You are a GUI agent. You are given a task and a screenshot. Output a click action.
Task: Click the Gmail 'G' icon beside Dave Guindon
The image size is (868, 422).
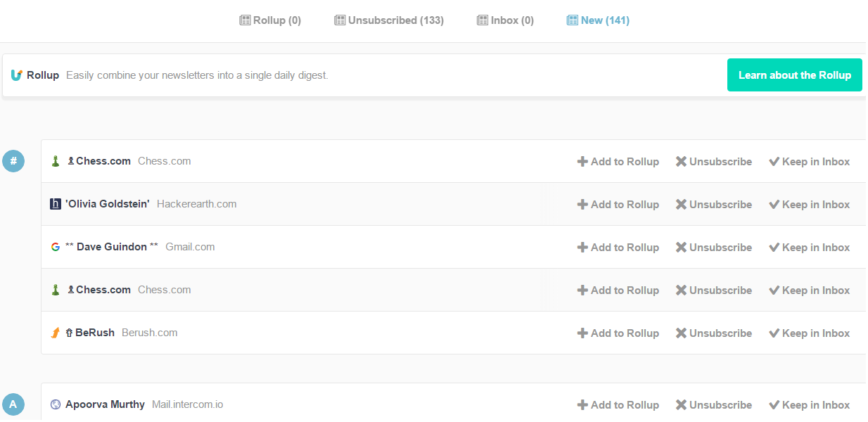[x=56, y=247]
